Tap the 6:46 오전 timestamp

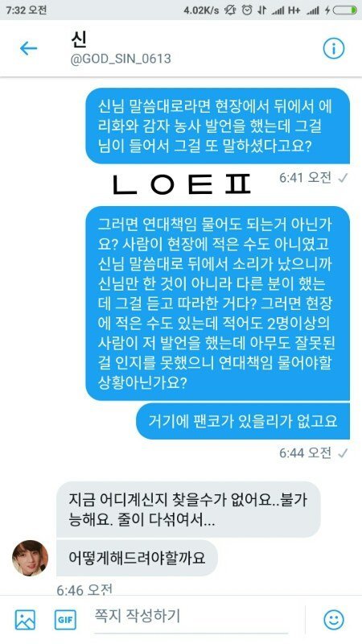pos(84,590)
